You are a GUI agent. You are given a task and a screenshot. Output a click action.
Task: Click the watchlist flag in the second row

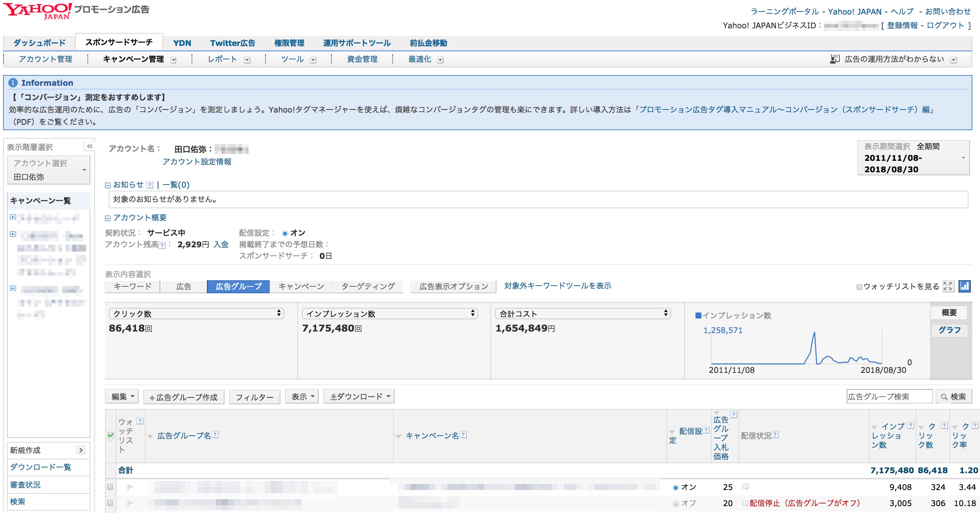131,503
